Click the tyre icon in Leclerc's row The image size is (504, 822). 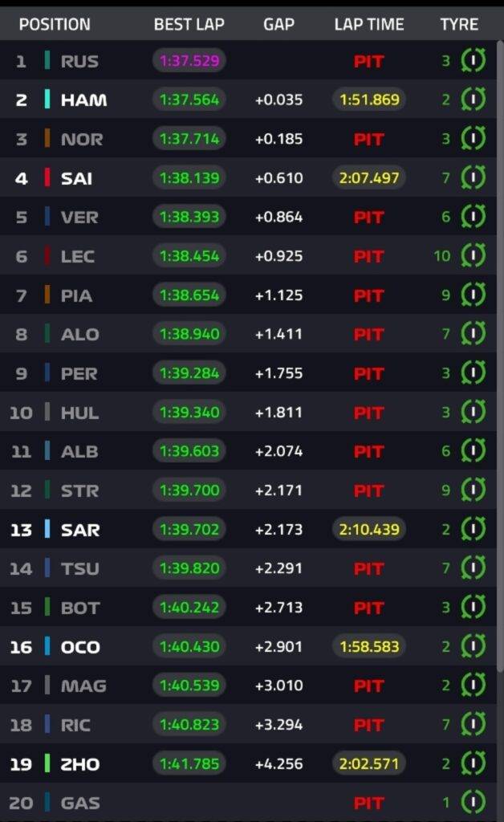click(474, 256)
